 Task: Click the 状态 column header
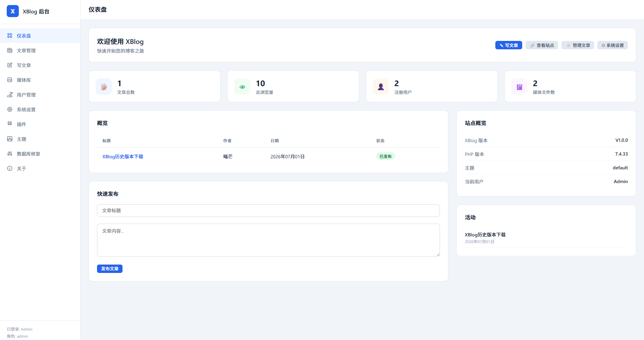coord(380,141)
